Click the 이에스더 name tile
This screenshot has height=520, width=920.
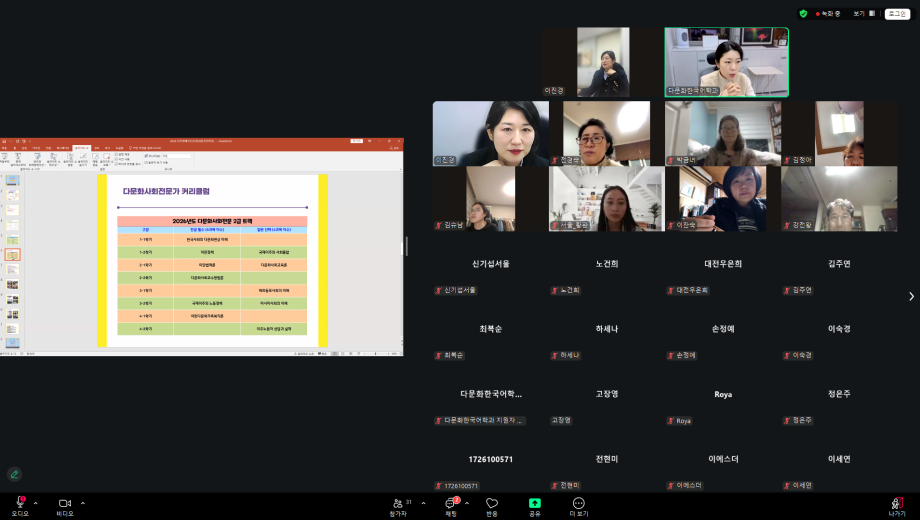(x=723, y=459)
